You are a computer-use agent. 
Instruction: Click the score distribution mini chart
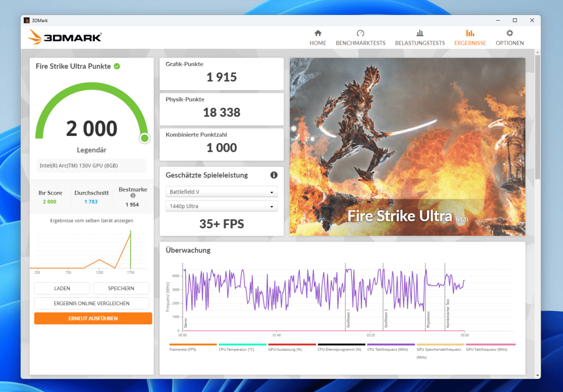88,252
